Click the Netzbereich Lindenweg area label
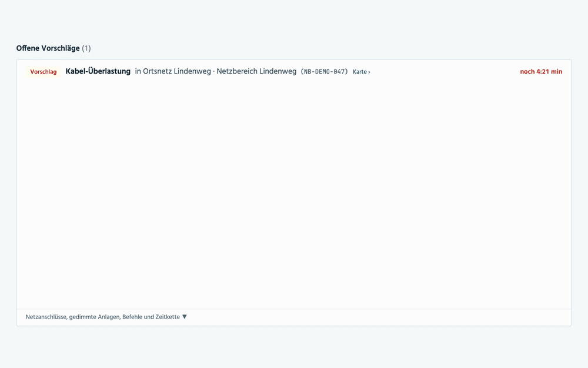The height and width of the screenshot is (368, 588). (256, 71)
